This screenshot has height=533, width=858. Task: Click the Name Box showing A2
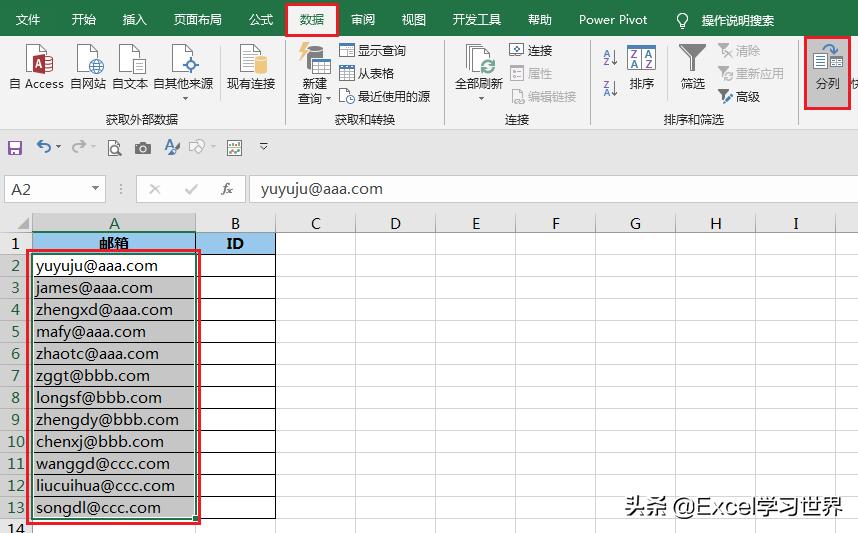click(48, 189)
